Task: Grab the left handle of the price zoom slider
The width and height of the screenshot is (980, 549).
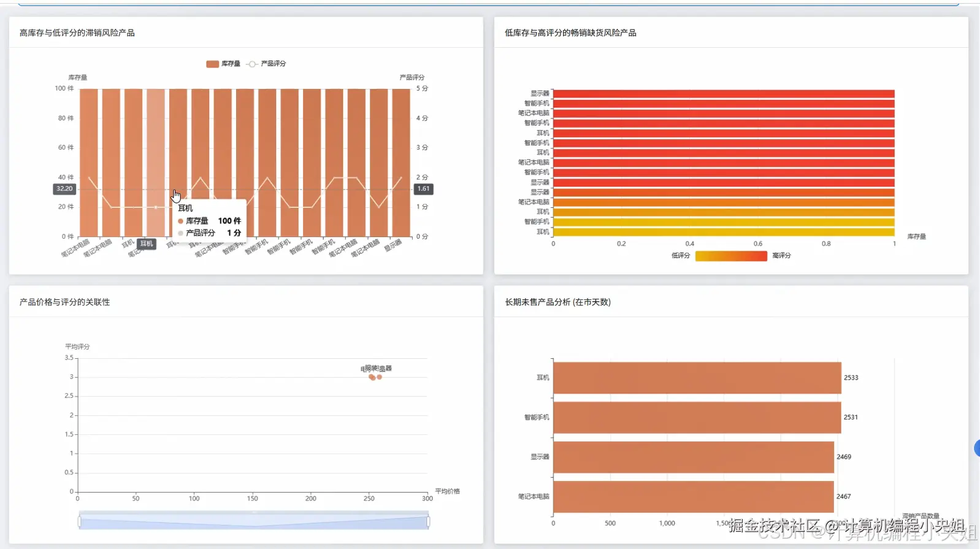Action: click(79, 522)
